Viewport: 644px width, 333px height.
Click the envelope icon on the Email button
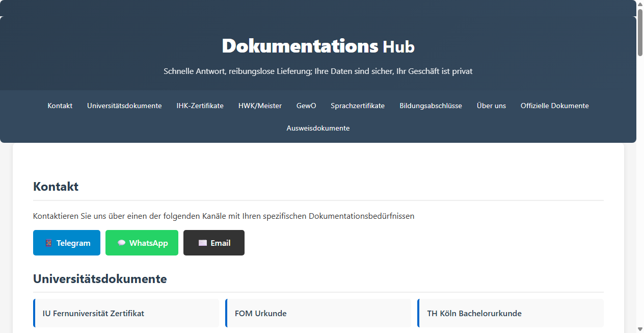tap(202, 243)
